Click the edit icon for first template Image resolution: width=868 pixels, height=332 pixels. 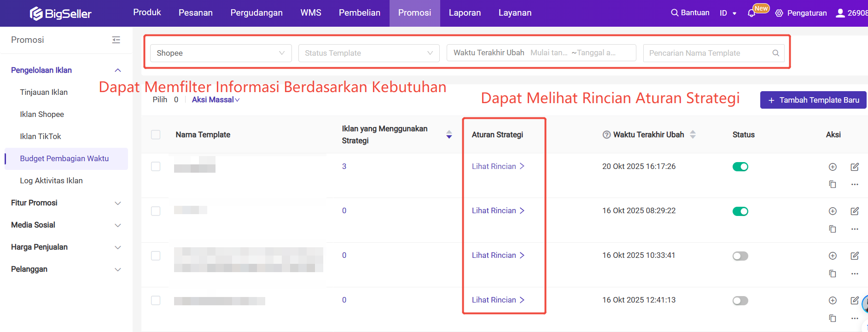click(x=855, y=167)
